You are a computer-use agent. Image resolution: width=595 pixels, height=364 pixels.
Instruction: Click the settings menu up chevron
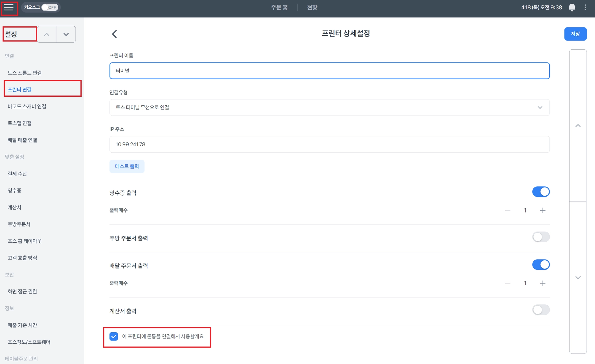(x=46, y=34)
